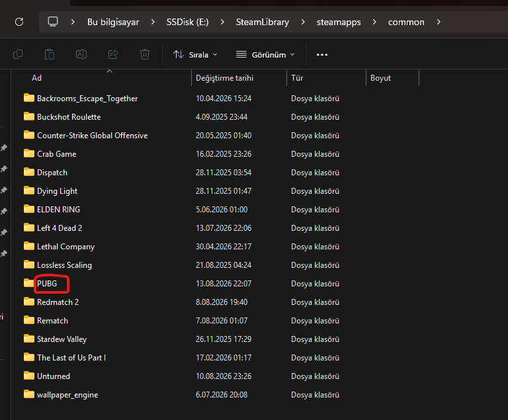This screenshot has width=508, height=420.
Task: Select Counter-Strike Global Offensive folder name
Action: coord(93,135)
